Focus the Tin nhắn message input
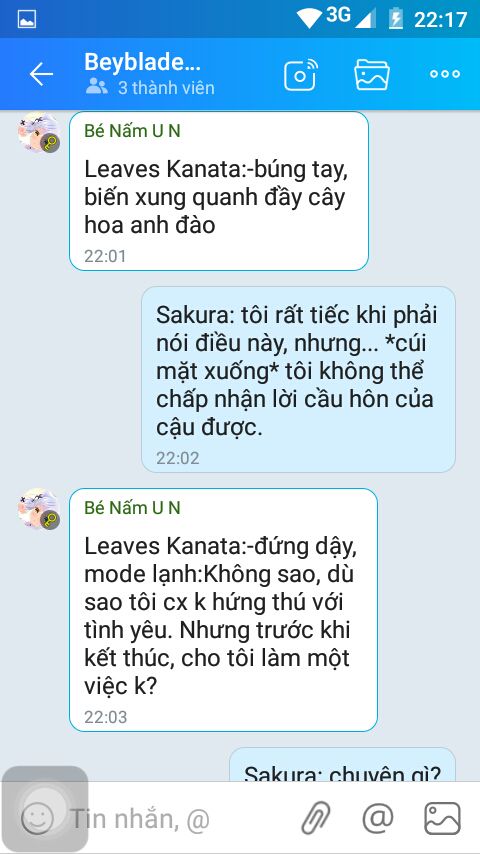Image resolution: width=480 pixels, height=854 pixels. 180,818
